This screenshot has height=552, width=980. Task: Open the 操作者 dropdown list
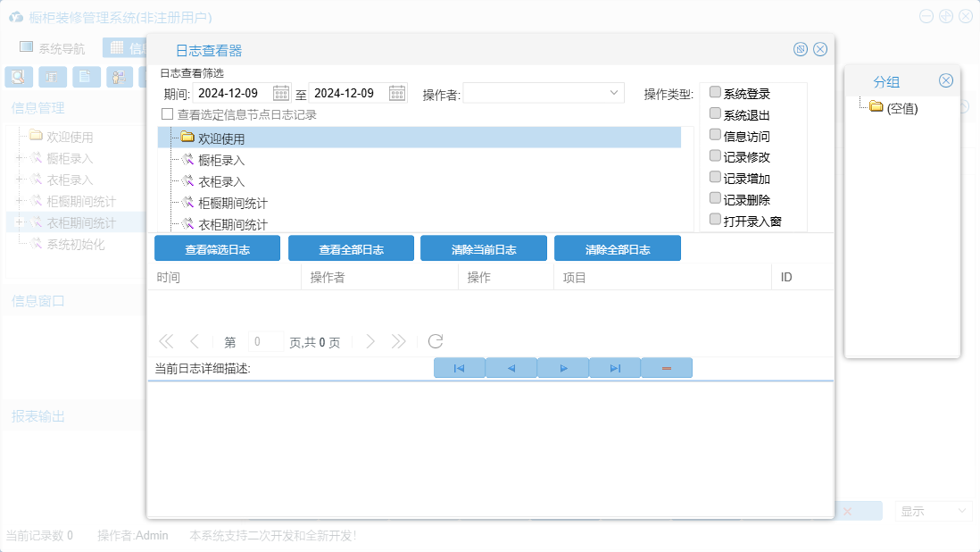tap(614, 93)
